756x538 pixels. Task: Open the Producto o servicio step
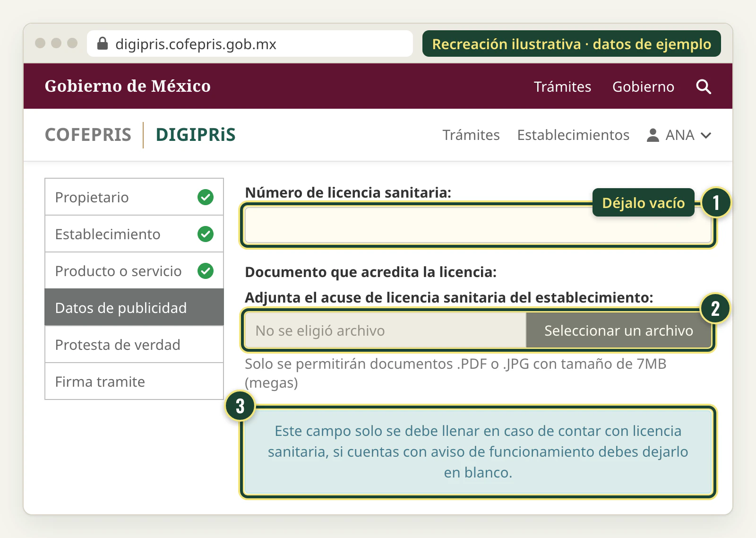coord(134,271)
